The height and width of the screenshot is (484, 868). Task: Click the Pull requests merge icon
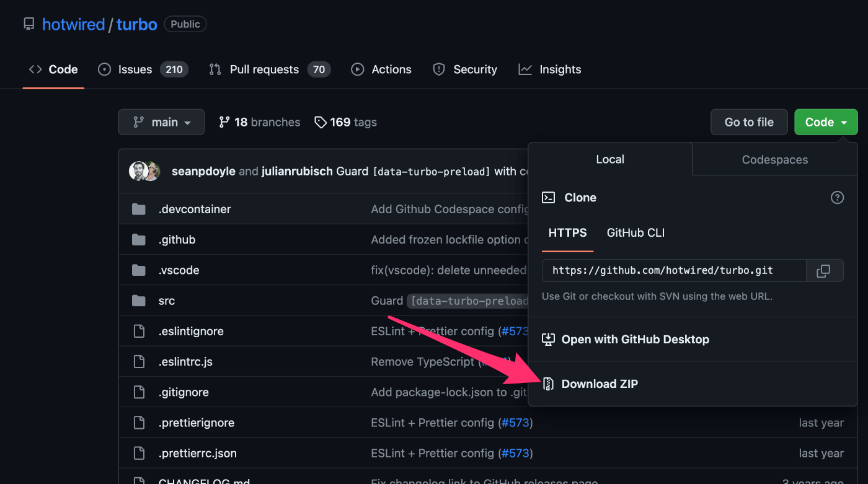[x=215, y=69]
